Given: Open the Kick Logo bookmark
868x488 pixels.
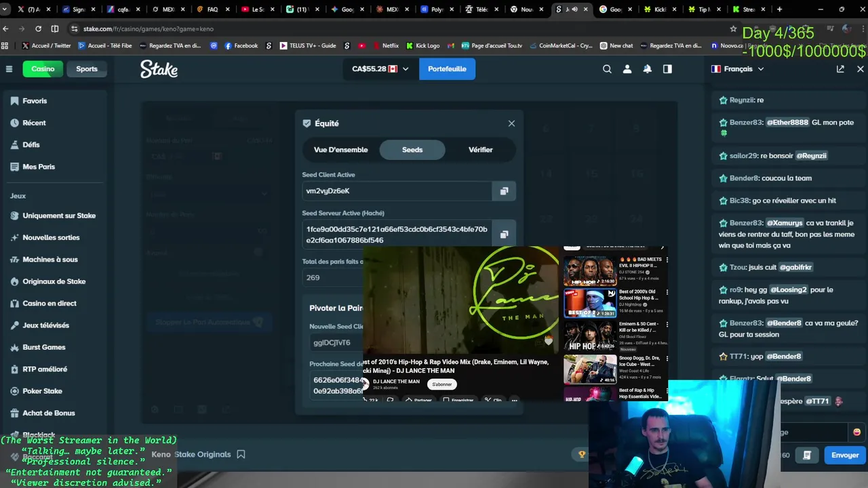Looking at the screenshot, I should (x=422, y=45).
